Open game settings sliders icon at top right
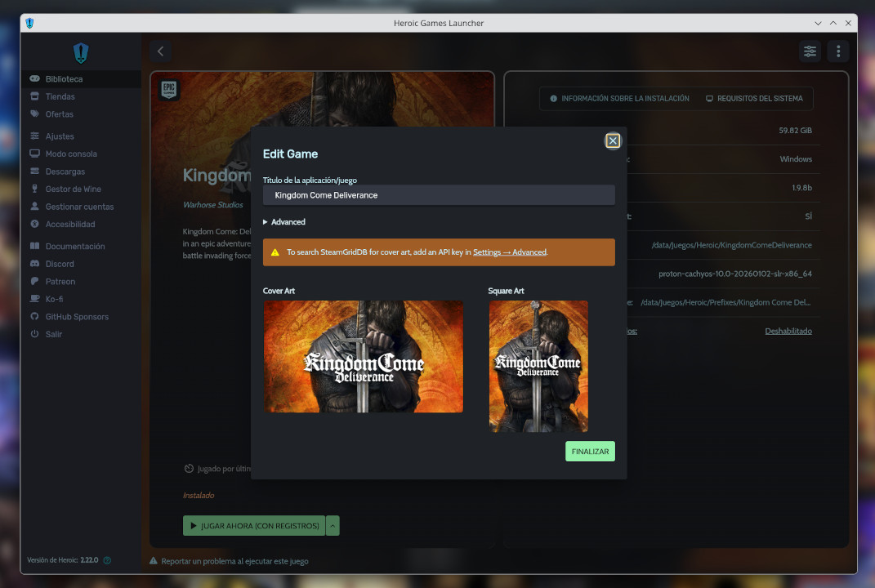The image size is (875, 588). (810, 51)
